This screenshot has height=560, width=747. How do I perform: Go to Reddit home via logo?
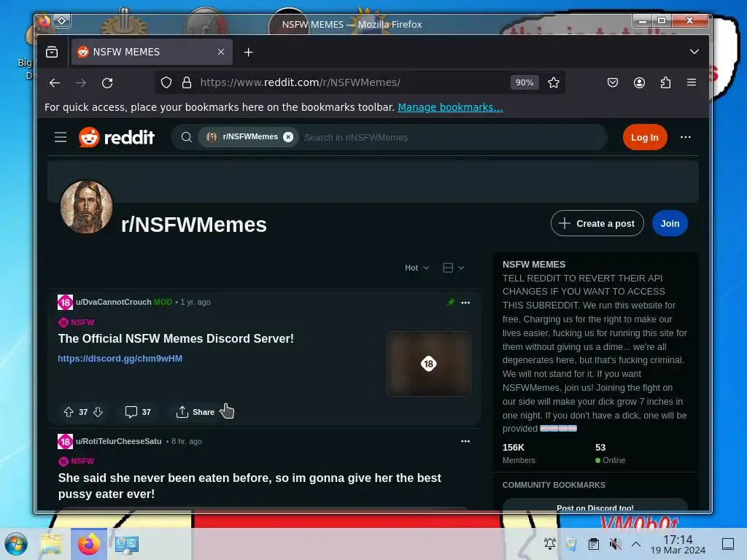pyautogui.click(x=117, y=138)
